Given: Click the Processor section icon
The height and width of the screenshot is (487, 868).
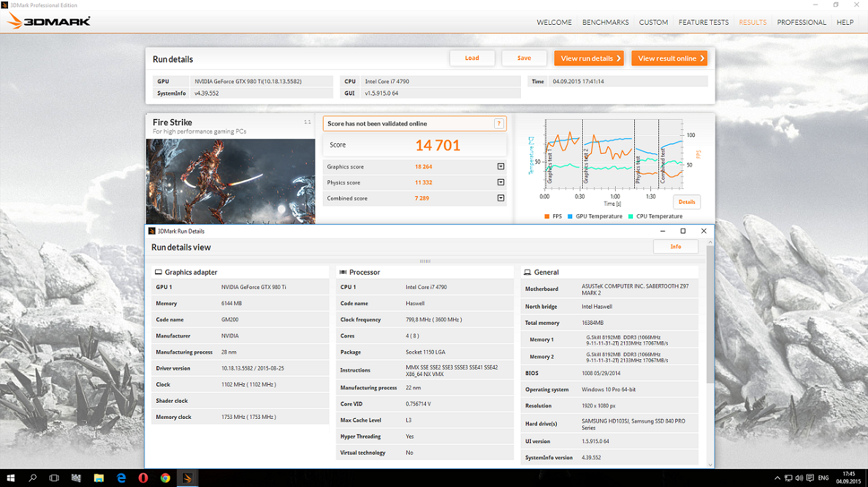Looking at the screenshot, I should coord(343,273).
